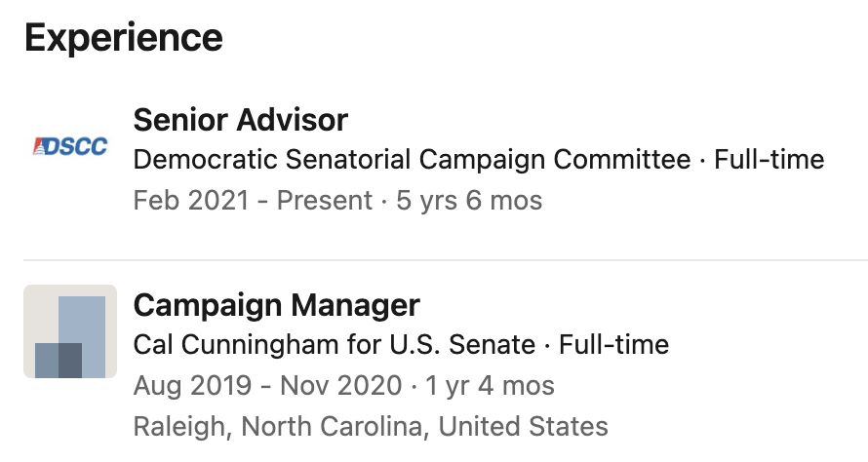
Task: Select the Experience section heading
Action: tap(124, 38)
